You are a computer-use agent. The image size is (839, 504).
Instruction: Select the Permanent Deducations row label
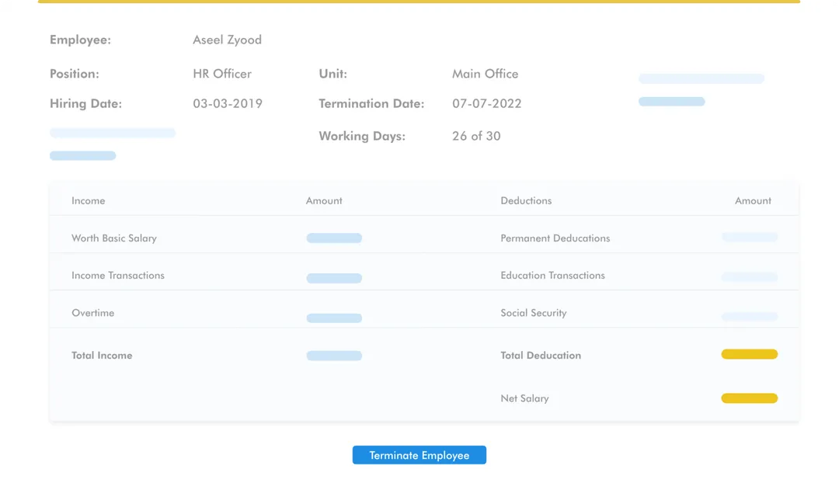pyautogui.click(x=555, y=238)
